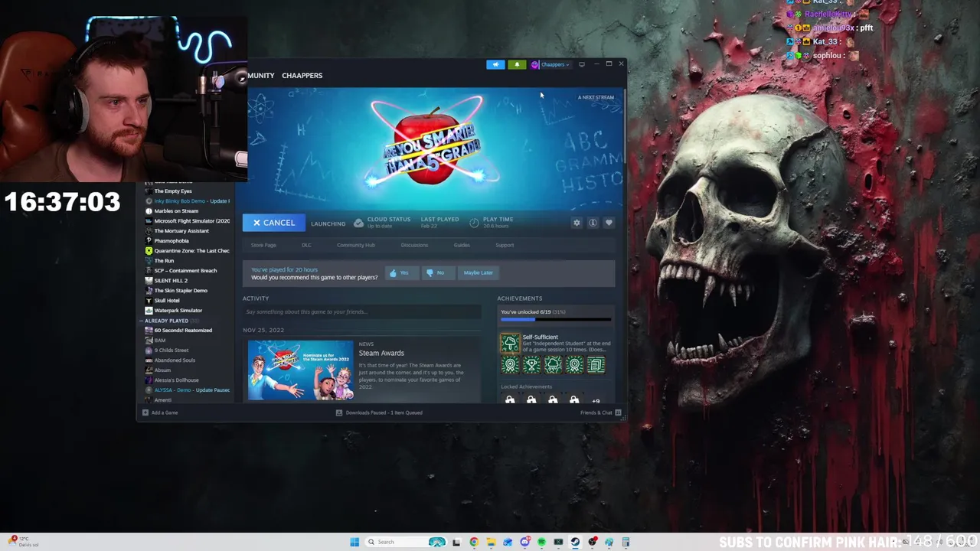Open Discord from taskbar
980x551 pixels.
pos(525,542)
